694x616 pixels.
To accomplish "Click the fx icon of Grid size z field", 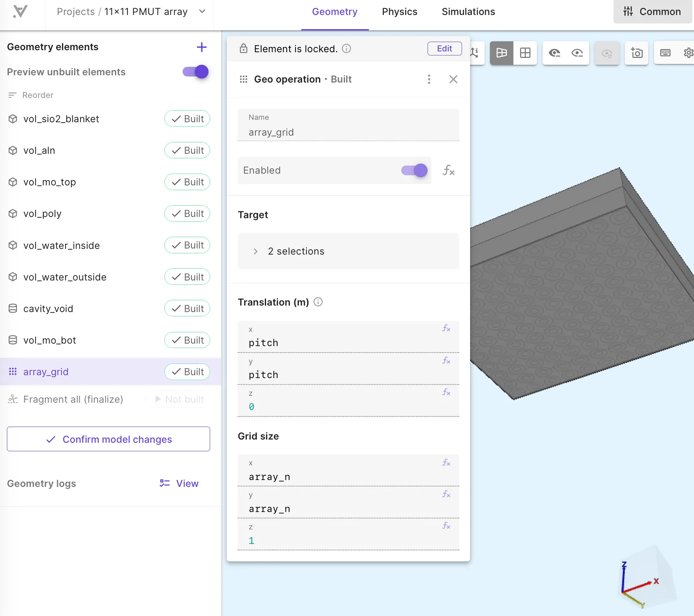I will click(x=446, y=525).
